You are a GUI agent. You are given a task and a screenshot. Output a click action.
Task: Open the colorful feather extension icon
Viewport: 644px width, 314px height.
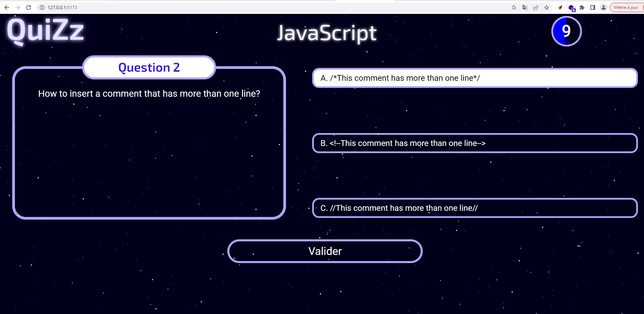pos(560,7)
